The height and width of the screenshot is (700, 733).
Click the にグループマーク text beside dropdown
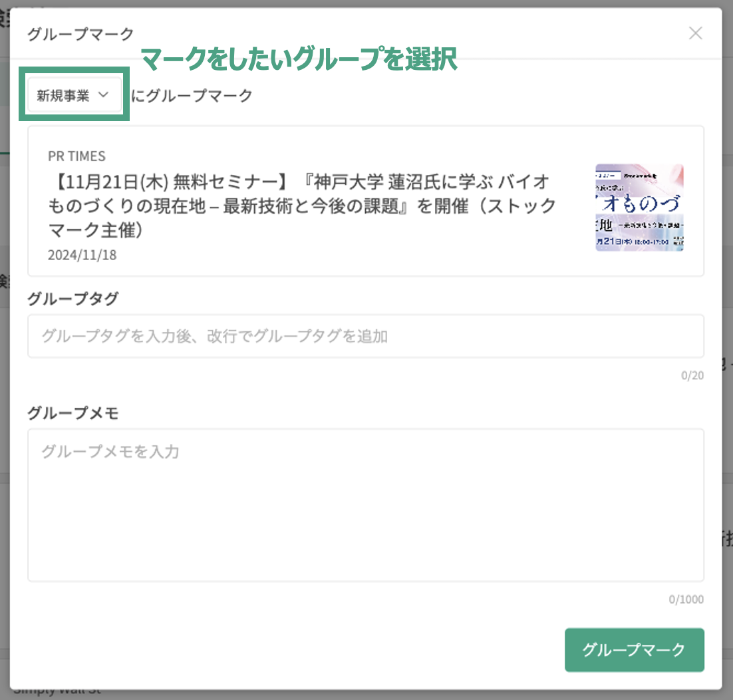click(192, 96)
